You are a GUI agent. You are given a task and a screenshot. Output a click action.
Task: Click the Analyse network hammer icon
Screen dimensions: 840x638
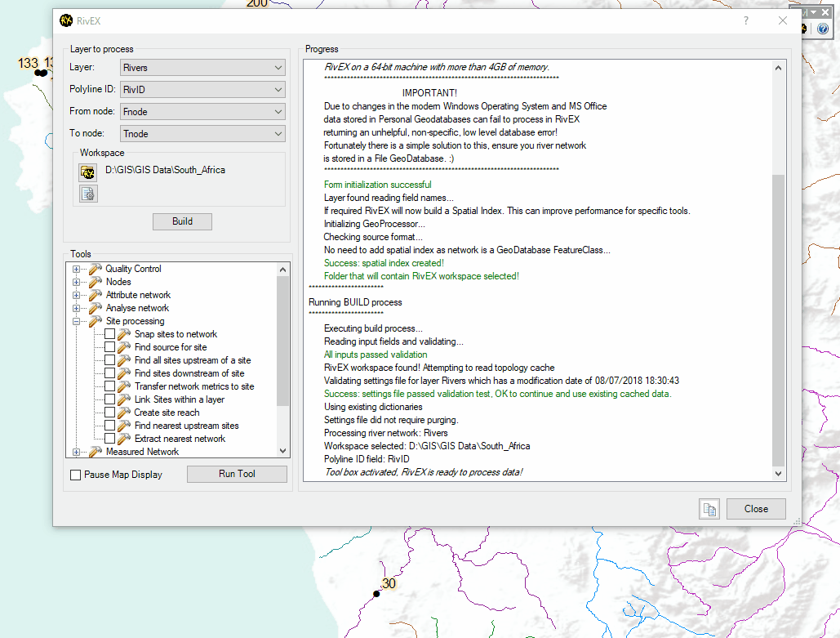point(96,308)
